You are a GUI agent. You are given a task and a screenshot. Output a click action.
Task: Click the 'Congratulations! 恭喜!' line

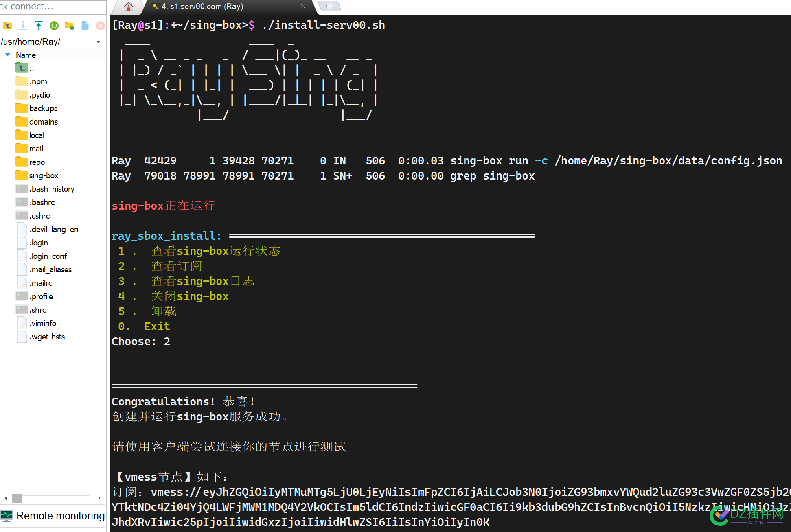pyautogui.click(x=184, y=402)
